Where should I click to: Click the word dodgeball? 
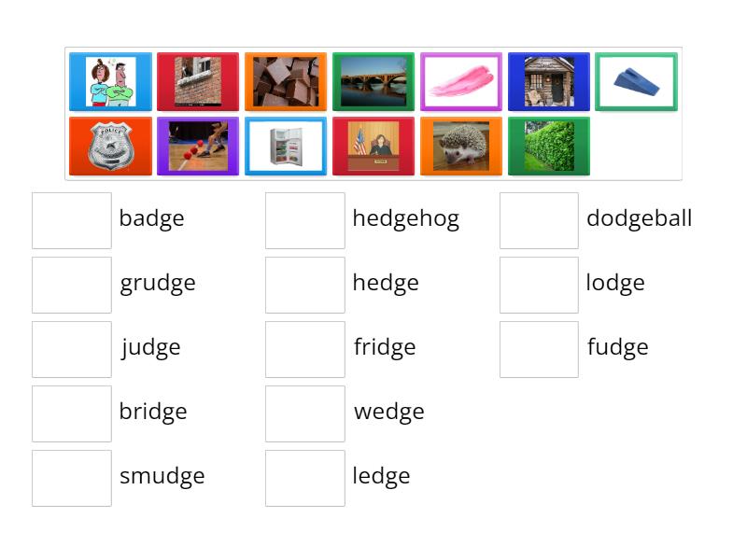[640, 218]
